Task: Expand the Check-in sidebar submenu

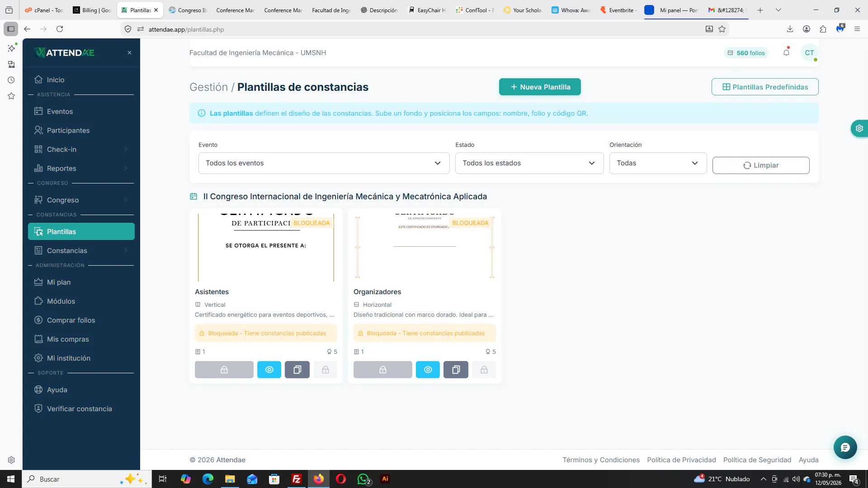Action: (x=81, y=149)
